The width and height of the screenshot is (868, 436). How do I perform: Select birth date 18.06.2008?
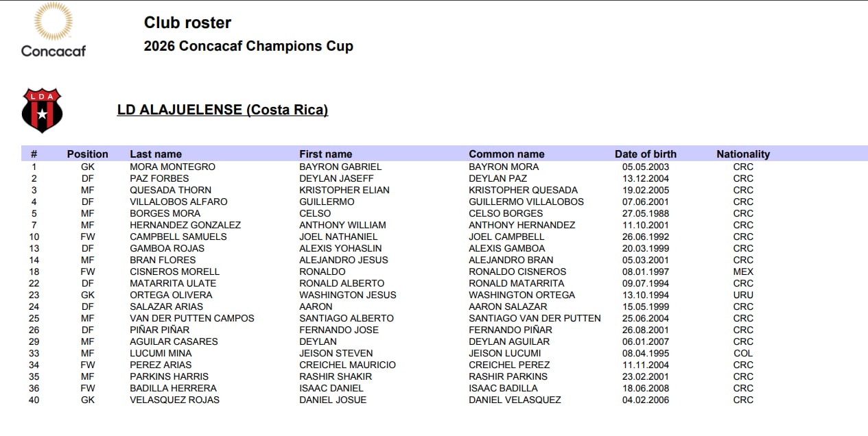click(x=646, y=388)
